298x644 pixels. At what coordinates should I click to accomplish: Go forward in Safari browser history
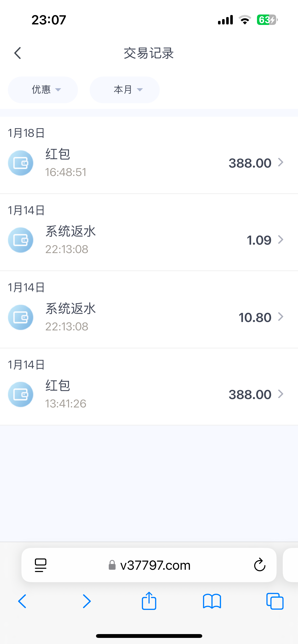pos(87,601)
